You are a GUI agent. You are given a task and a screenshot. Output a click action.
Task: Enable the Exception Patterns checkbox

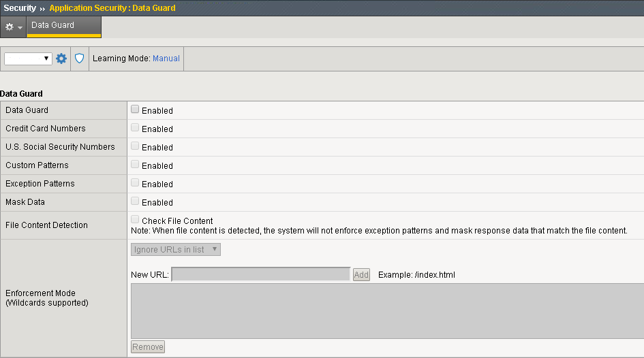click(x=135, y=183)
